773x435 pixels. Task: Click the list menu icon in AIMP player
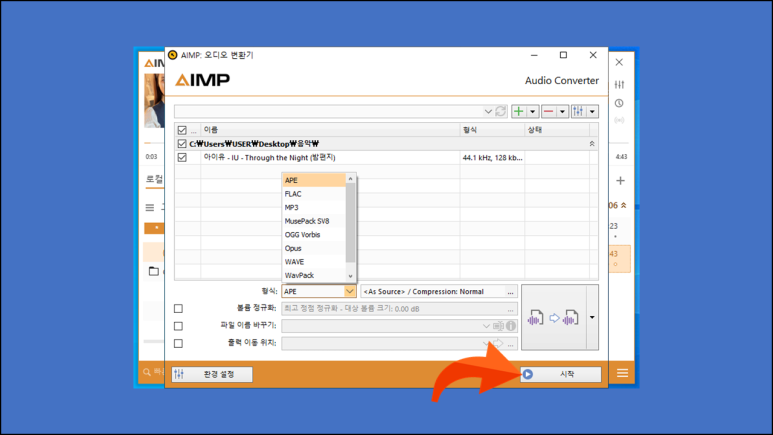(150, 208)
